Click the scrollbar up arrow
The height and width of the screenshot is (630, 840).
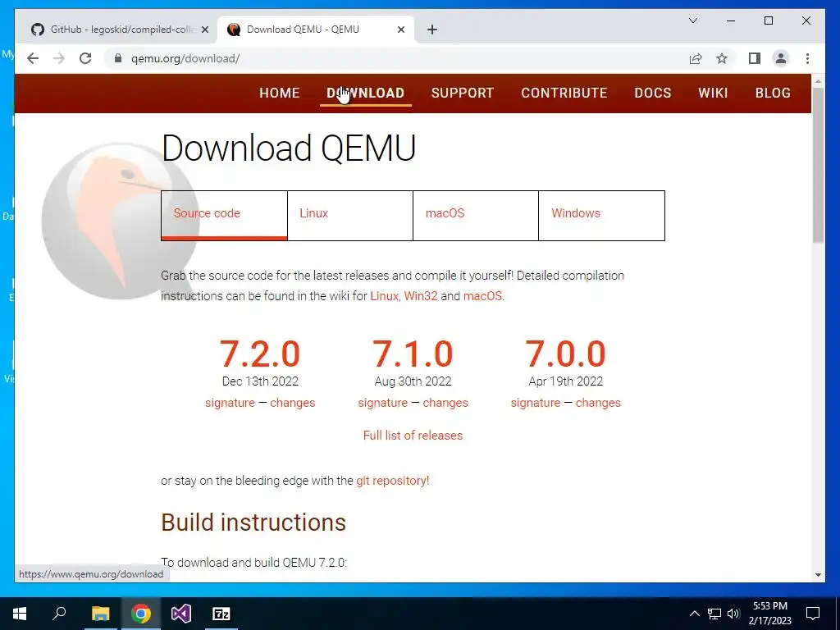pyautogui.click(x=818, y=81)
